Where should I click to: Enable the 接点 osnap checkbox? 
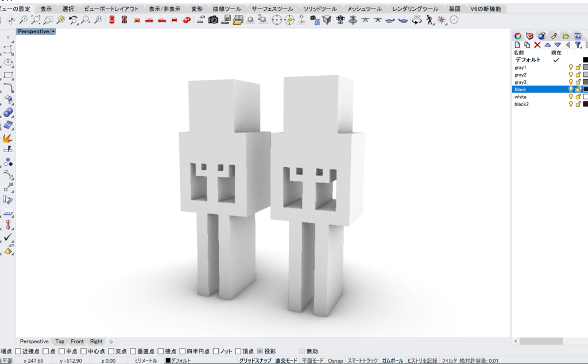[161, 351]
